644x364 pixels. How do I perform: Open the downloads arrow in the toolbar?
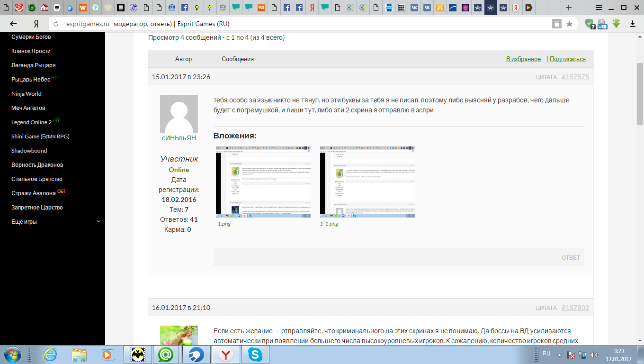(632, 24)
